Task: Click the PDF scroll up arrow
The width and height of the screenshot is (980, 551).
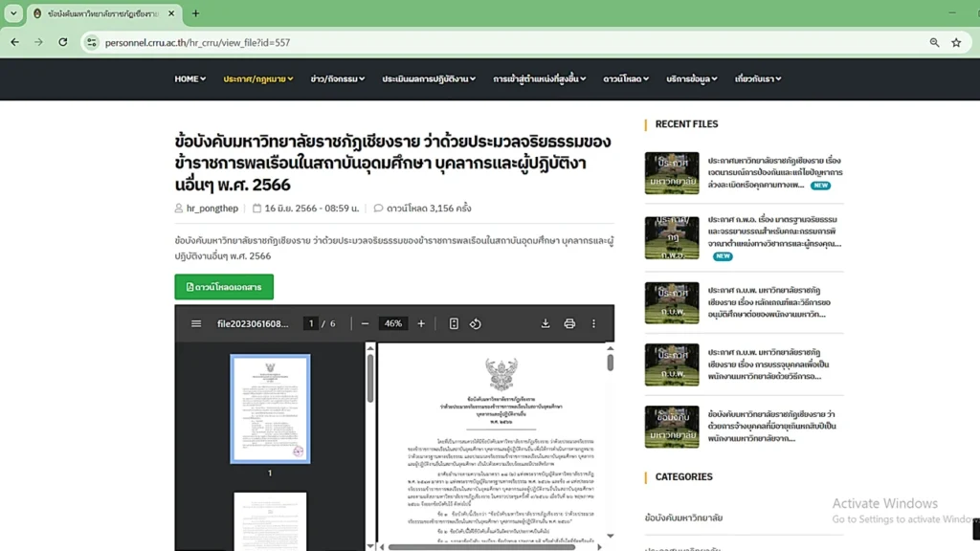Action: click(610, 348)
